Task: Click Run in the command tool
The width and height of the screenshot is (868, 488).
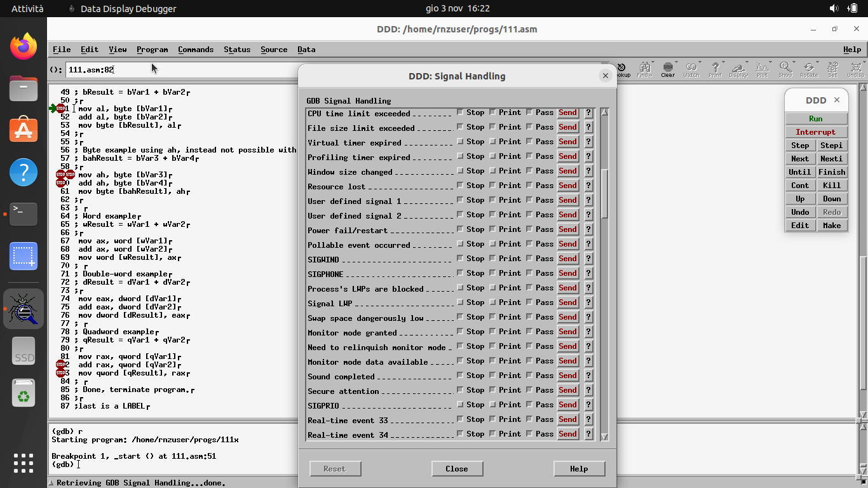Action: coord(816,119)
